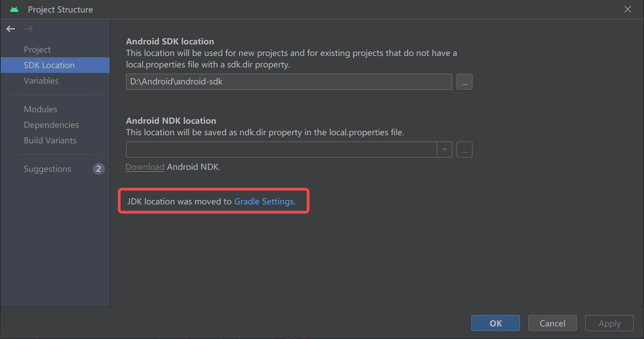Confirm with the OK button
The width and height of the screenshot is (644, 339).
pyautogui.click(x=495, y=323)
